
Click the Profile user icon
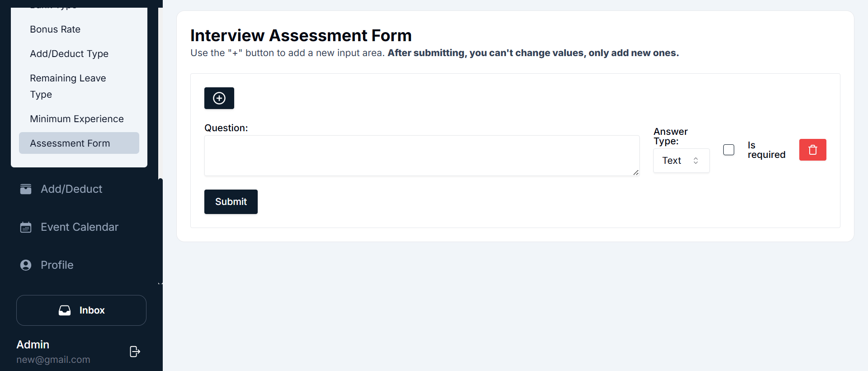(26, 265)
